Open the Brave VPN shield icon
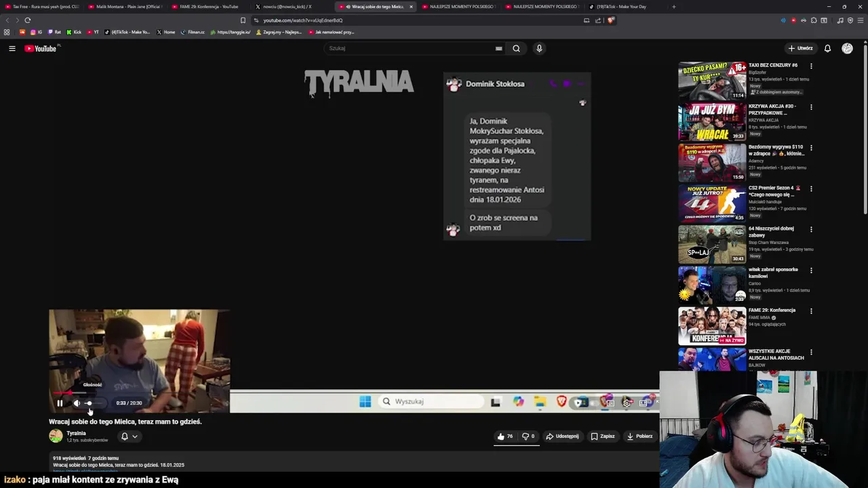 (x=850, y=20)
